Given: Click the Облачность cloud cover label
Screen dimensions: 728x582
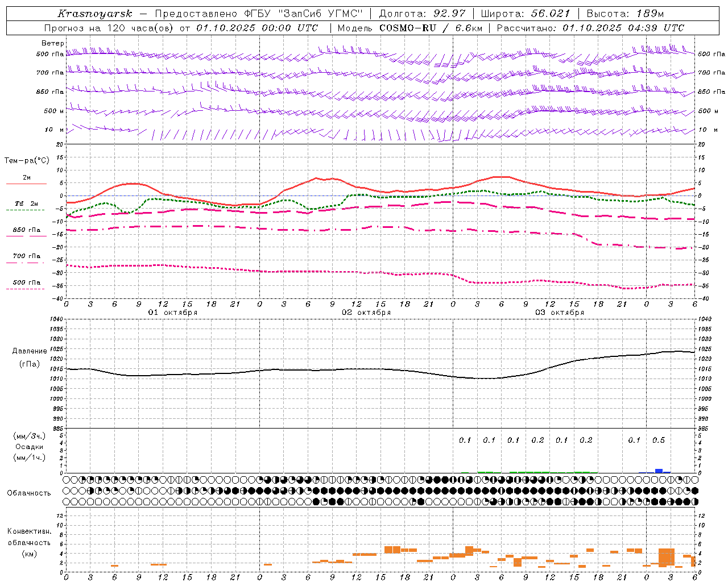Looking at the screenshot, I should [29, 493].
